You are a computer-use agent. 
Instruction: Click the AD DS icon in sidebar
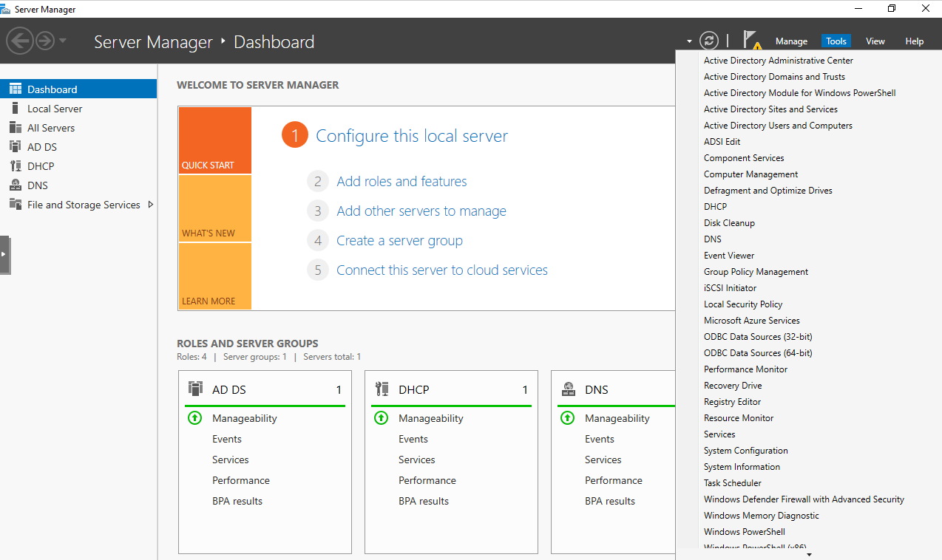click(15, 147)
